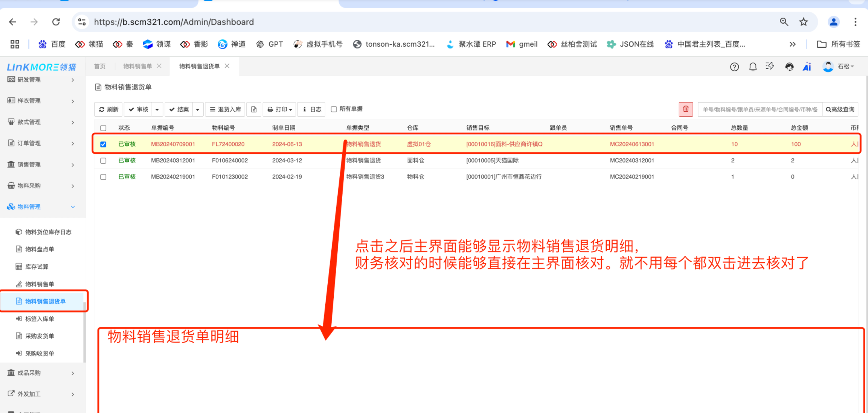Switch to the 物料销售单 tab
The width and height of the screenshot is (868, 413).
[x=138, y=66]
